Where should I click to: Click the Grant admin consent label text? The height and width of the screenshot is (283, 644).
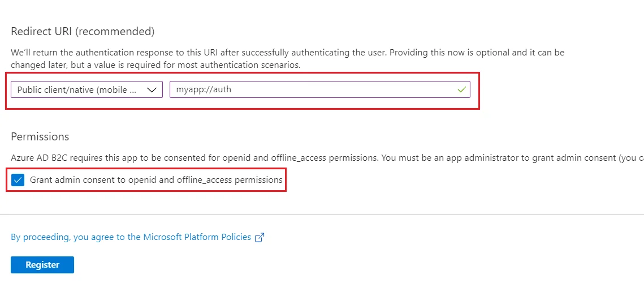[x=156, y=180]
